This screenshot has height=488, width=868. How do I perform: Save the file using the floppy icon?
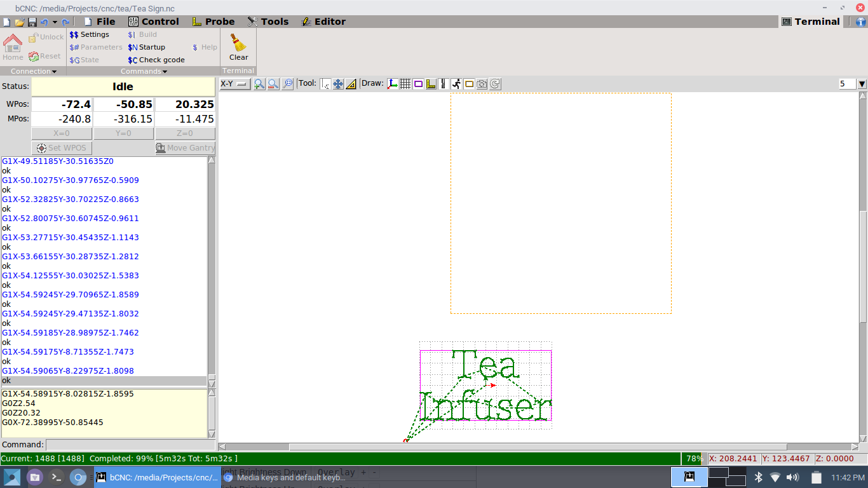pos(32,22)
